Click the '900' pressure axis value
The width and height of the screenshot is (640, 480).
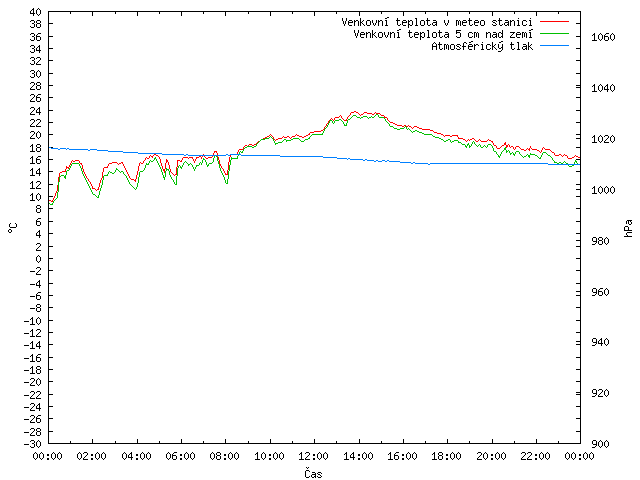coord(600,444)
